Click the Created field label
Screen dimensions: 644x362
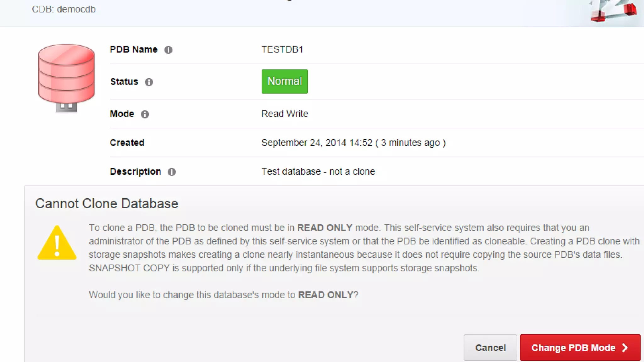click(127, 143)
